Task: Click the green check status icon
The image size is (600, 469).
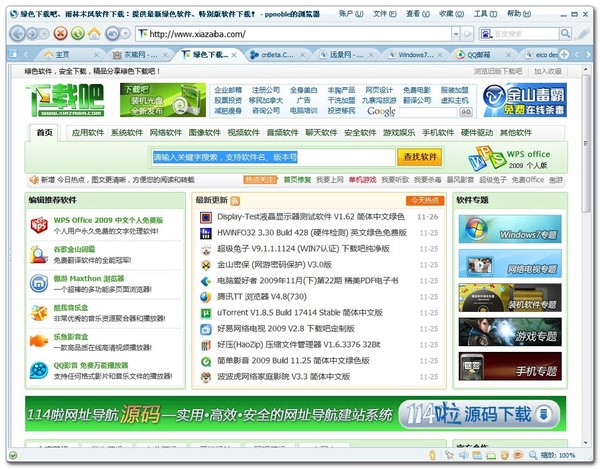Action: pos(13,455)
